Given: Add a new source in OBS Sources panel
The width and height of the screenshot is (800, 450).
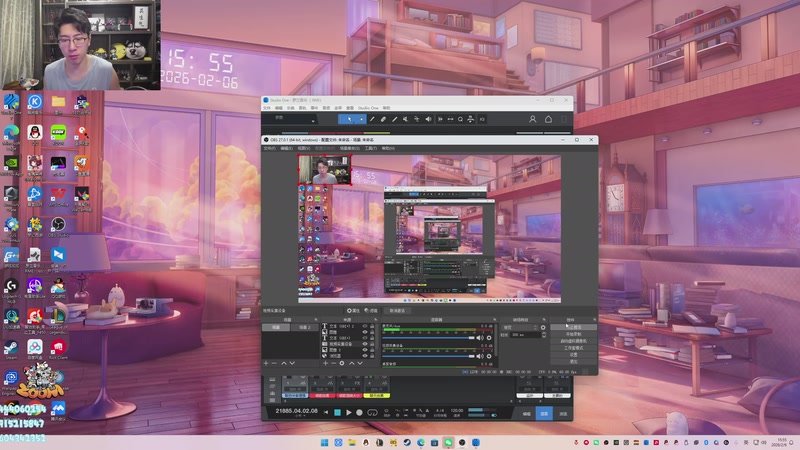Looking at the screenshot, I should pos(325,363).
